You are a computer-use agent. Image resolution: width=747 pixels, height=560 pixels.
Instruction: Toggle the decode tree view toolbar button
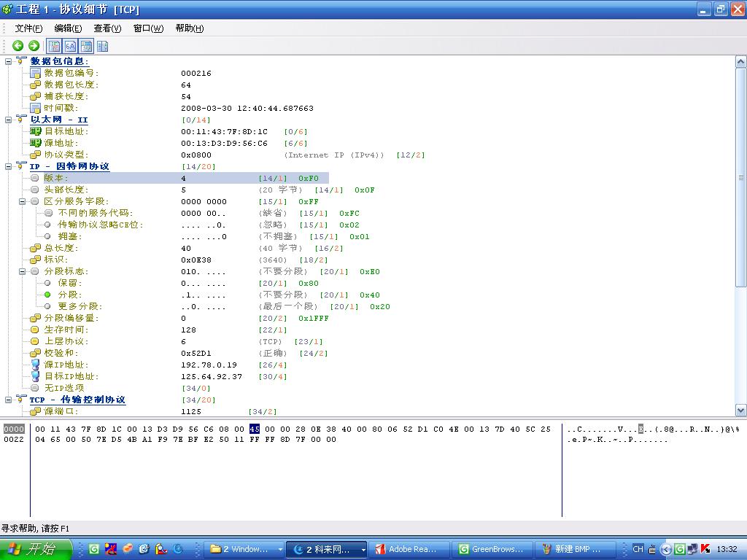click(54, 45)
